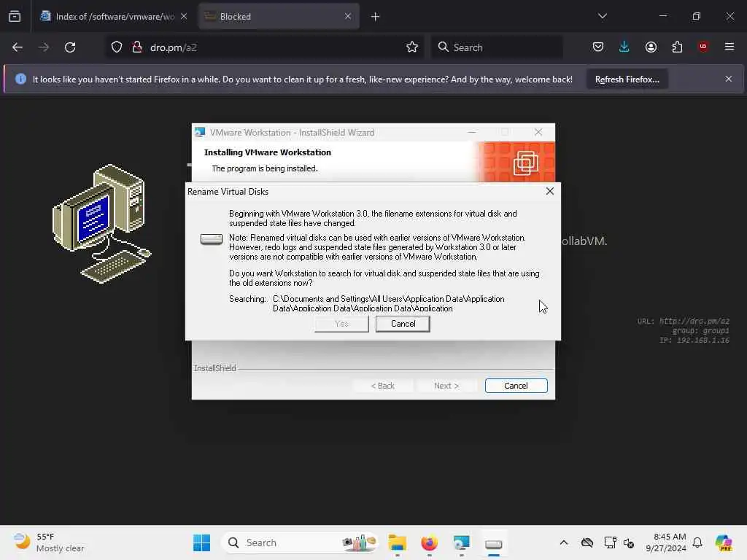Viewport: 747px width, 560px height.
Task: Click the VMware Workstation logo in wizard header
Action: point(525,163)
